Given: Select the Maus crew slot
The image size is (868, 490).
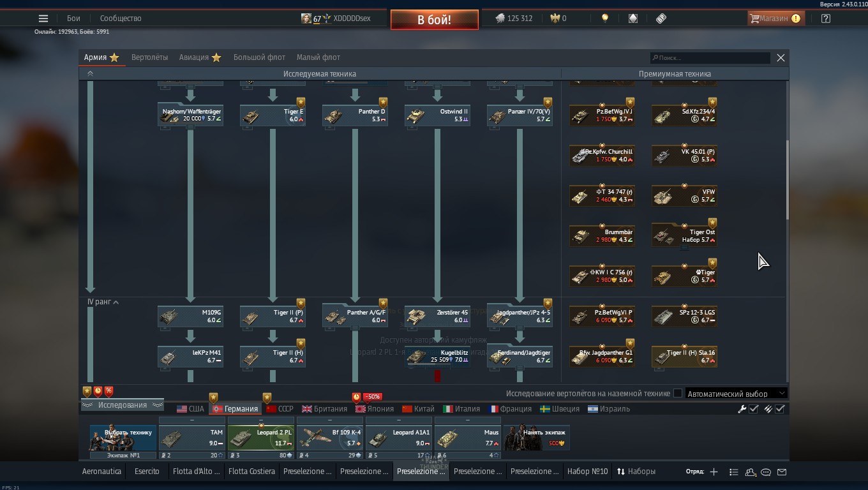Looking at the screenshot, I should point(468,438).
